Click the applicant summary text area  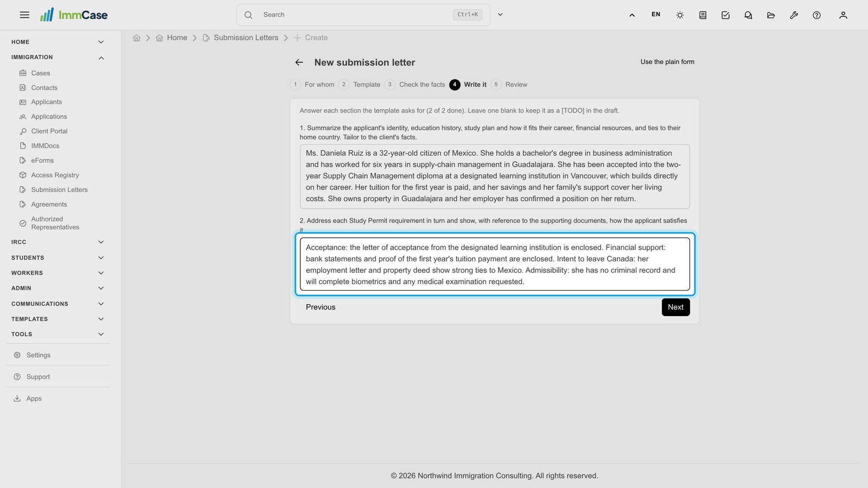pos(495,176)
